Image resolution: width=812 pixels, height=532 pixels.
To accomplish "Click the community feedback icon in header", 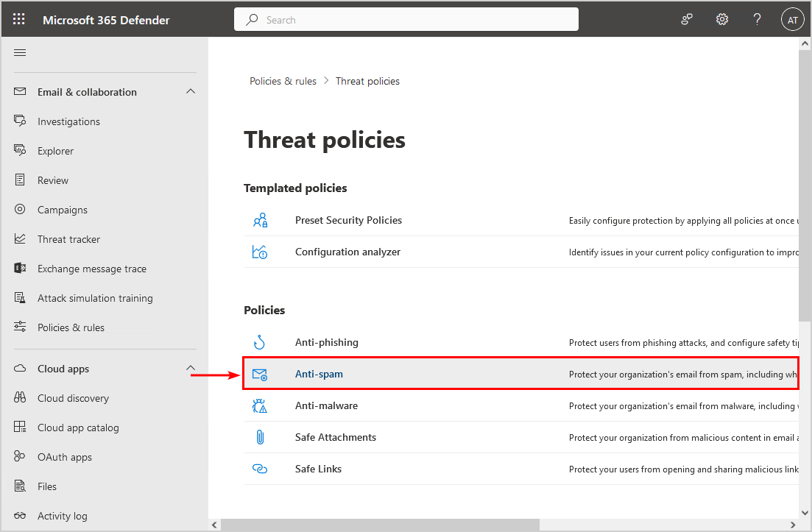I will click(687, 20).
